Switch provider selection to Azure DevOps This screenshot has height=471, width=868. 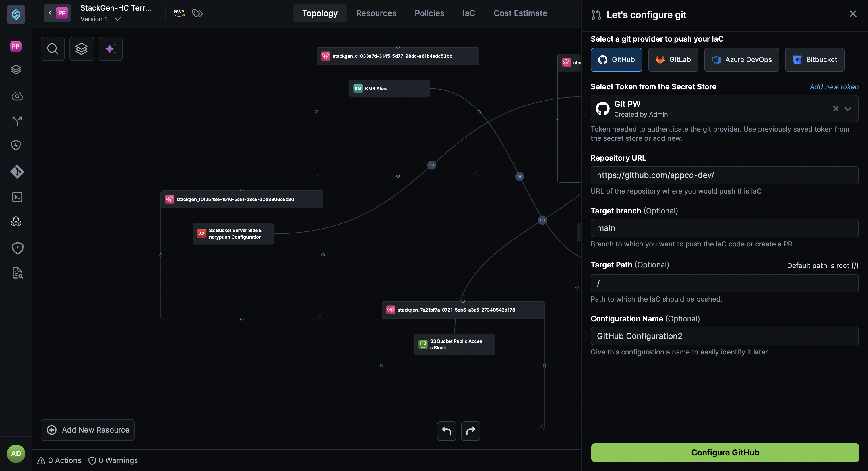[741, 60]
